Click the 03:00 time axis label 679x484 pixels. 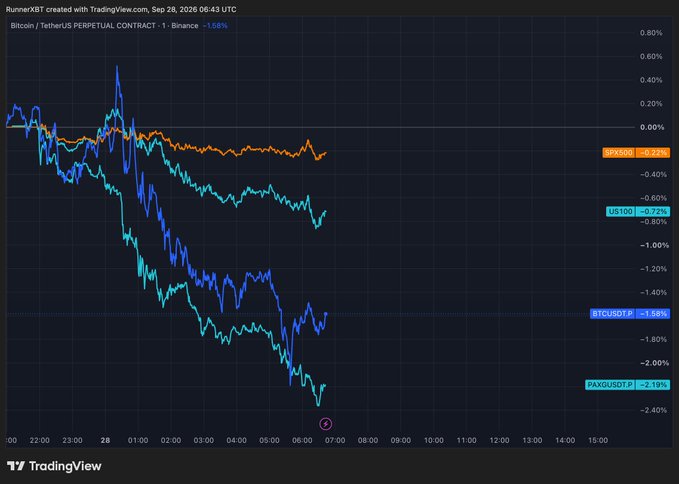[x=204, y=440]
